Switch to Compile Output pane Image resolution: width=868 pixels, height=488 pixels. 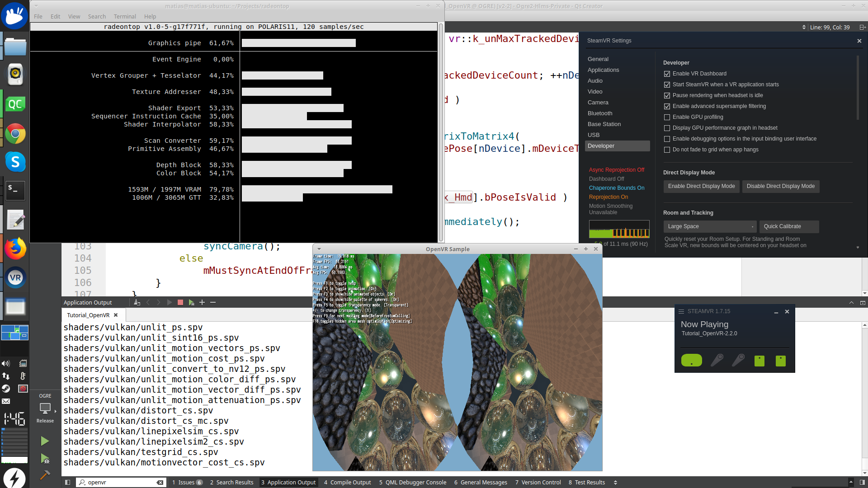347,482
